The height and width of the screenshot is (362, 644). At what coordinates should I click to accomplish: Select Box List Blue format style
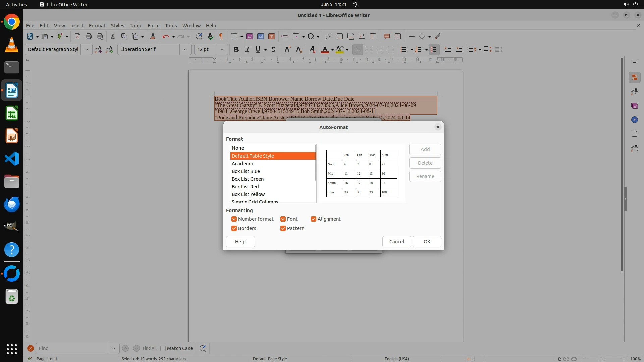pyautogui.click(x=246, y=171)
